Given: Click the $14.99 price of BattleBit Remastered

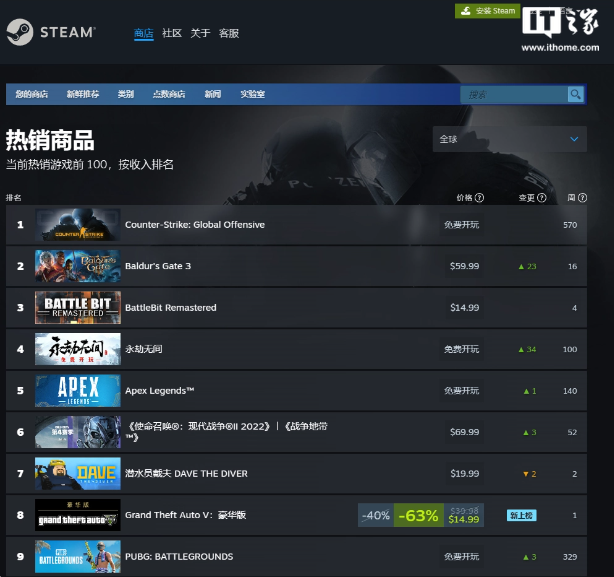Looking at the screenshot, I should pos(464,308).
